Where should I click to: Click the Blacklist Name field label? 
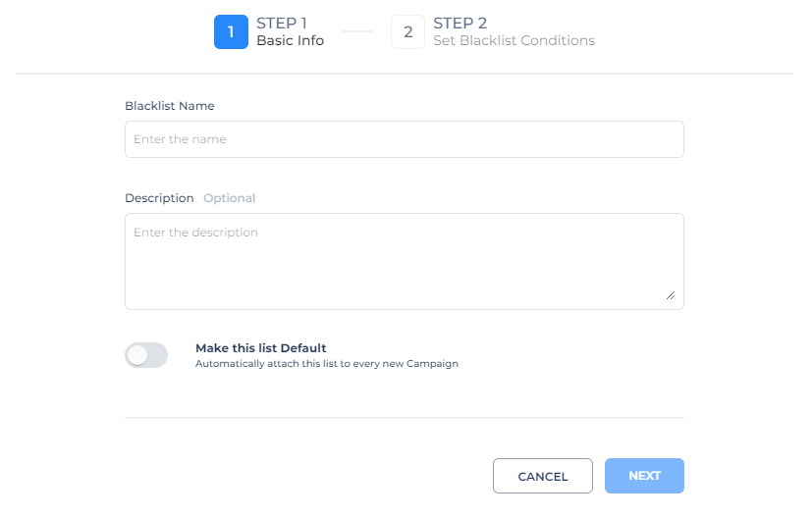(x=169, y=106)
